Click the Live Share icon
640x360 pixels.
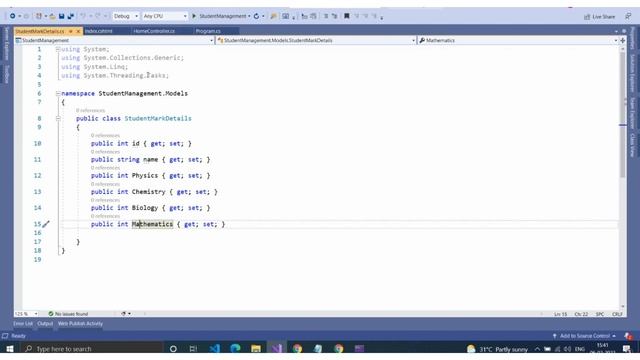[x=587, y=17]
